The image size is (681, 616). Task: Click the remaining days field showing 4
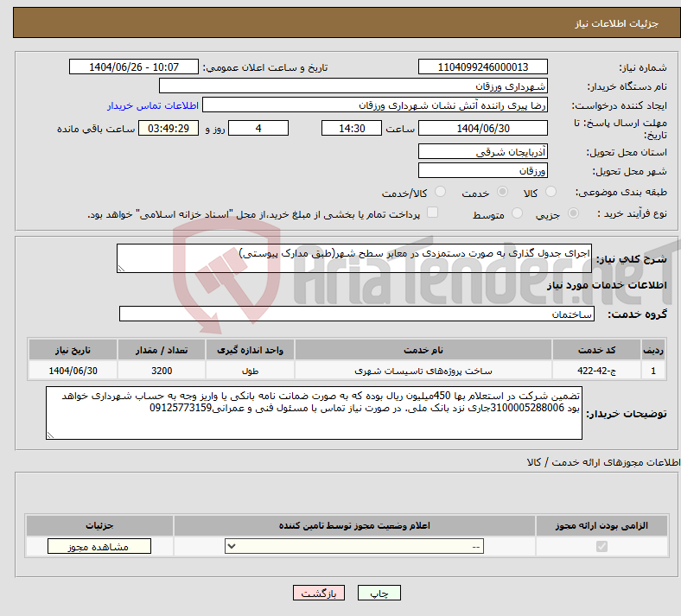pos(258,128)
